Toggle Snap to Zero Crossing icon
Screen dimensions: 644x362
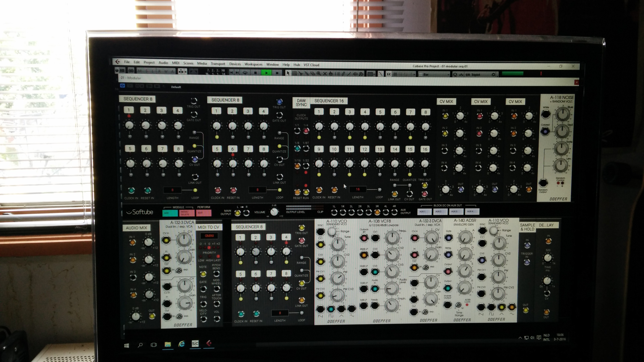[381, 74]
